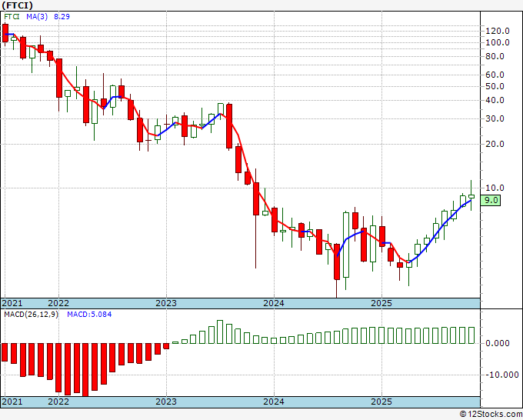Click the -10.000 MACD axis label
This screenshot has height=420, width=523.
pos(501,375)
